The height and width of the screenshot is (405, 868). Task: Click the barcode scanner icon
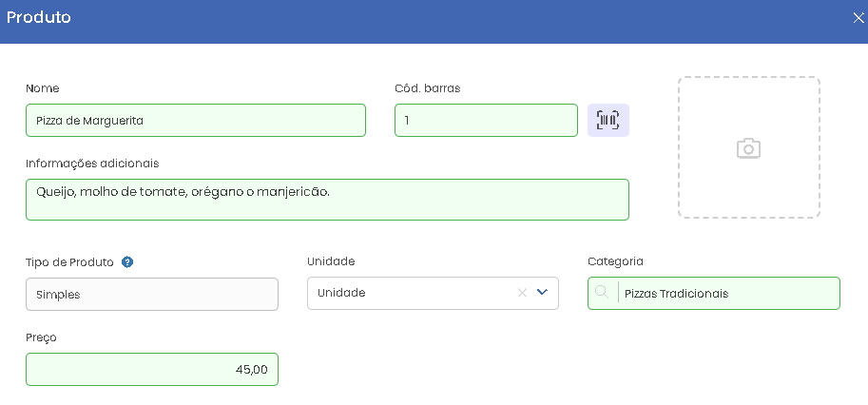[608, 120]
